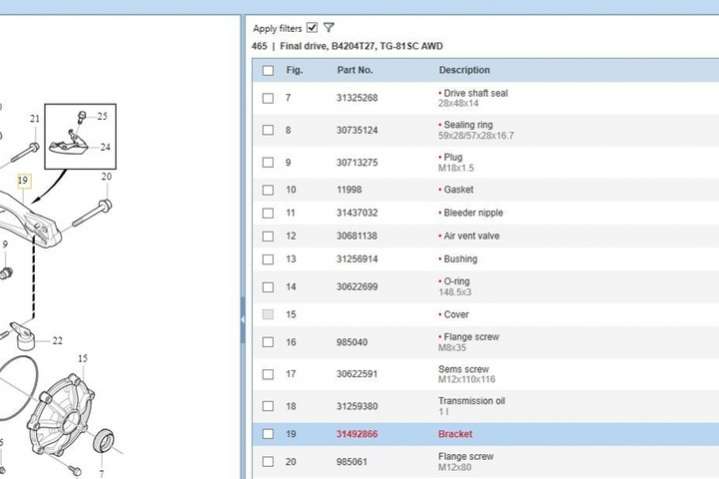Image resolution: width=719 pixels, height=479 pixels.
Task: Click callout number 20 on the diagram
Action: pyautogui.click(x=106, y=177)
